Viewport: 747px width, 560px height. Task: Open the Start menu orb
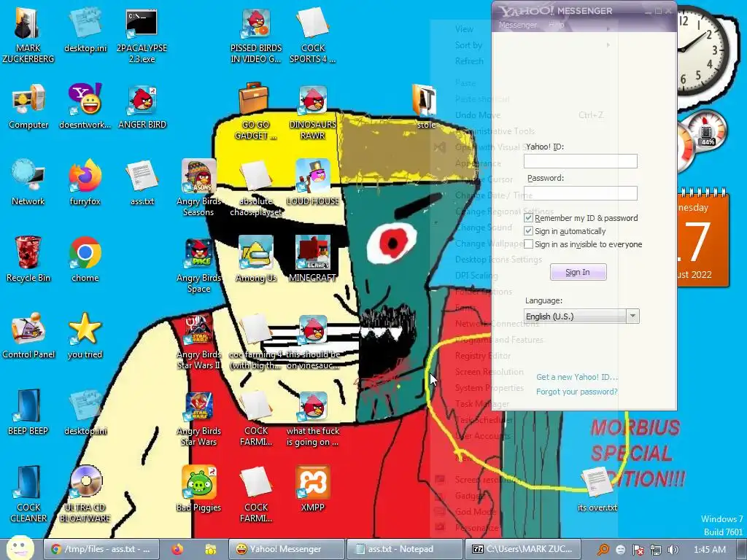[20, 548]
